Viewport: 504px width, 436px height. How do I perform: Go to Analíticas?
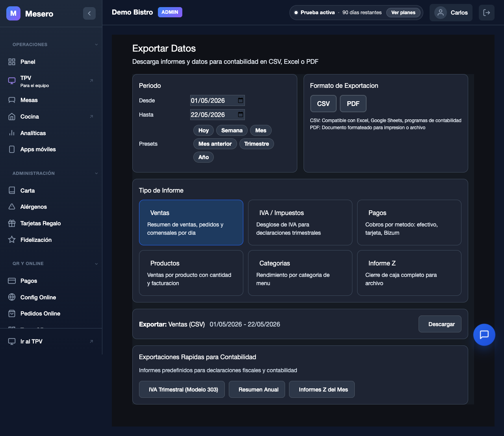click(x=51, y=133)
